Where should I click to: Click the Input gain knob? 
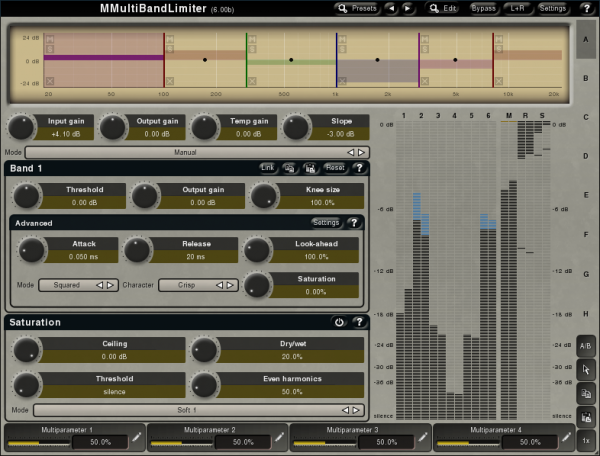pos(20,127)
